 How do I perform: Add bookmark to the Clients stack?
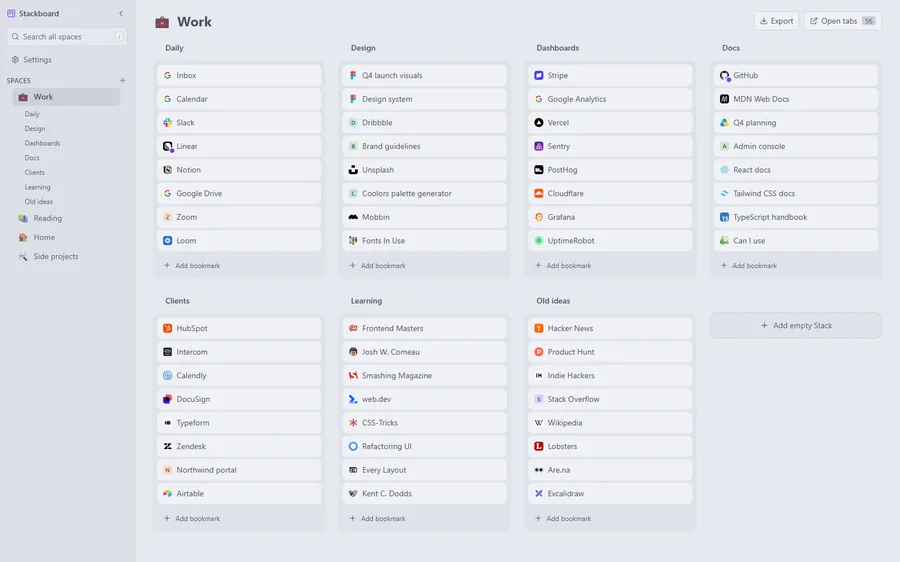coord(192,518)
